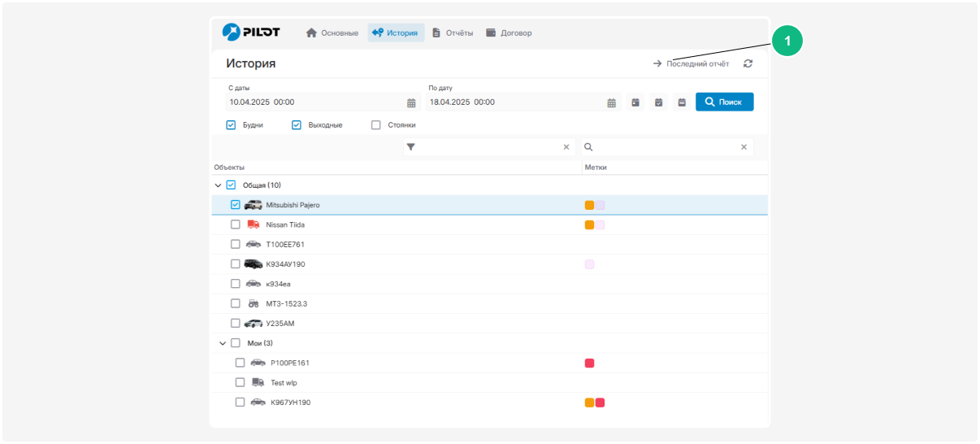
Task: Switch to the Договор tab
Action: (509, 33)
